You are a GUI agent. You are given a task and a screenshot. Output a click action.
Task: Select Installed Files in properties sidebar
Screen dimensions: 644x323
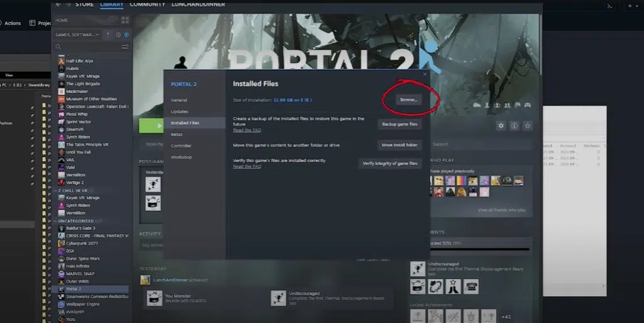coord(195,123)
